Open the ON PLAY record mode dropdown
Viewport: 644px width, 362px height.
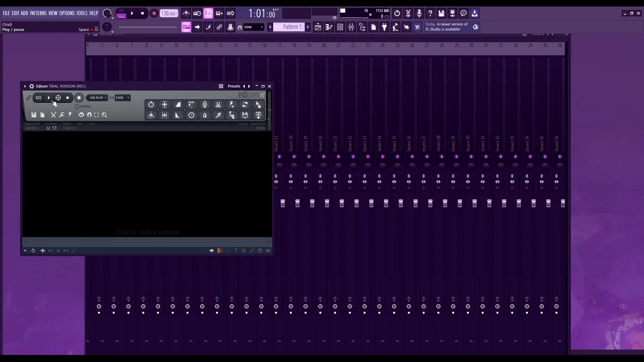pos(97,98)
